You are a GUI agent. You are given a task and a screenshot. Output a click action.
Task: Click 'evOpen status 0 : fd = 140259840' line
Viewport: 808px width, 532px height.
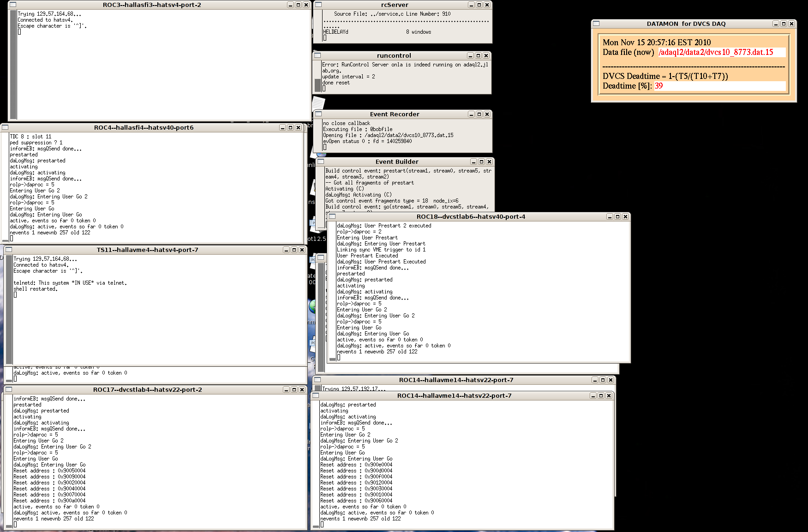367,141
